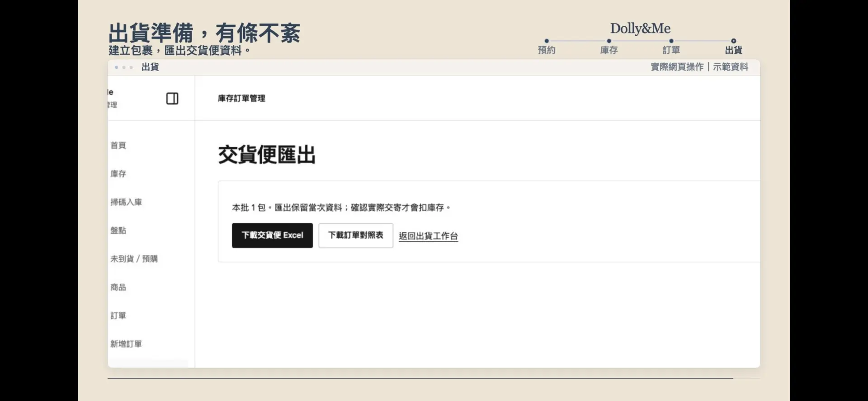
Task: Click the 下載訂單對照表 button
Action: pyautogui.click(x=356, y=235)
